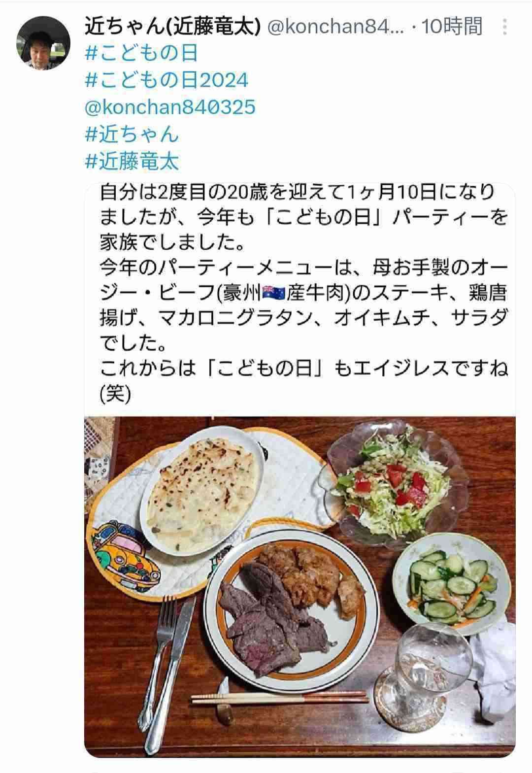Screen dimensions: 532x773
Task: Open the tweet's three-dot more options menu
Action: click(x=504, y=27)
